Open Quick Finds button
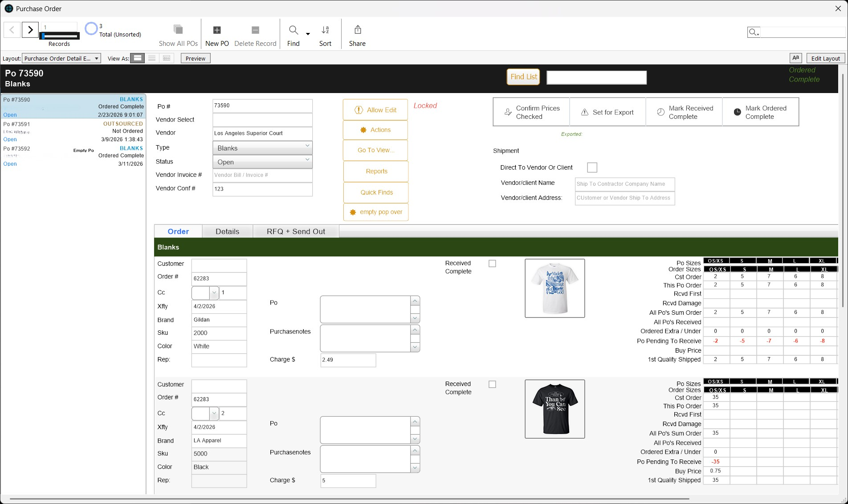 pos(375,192)
